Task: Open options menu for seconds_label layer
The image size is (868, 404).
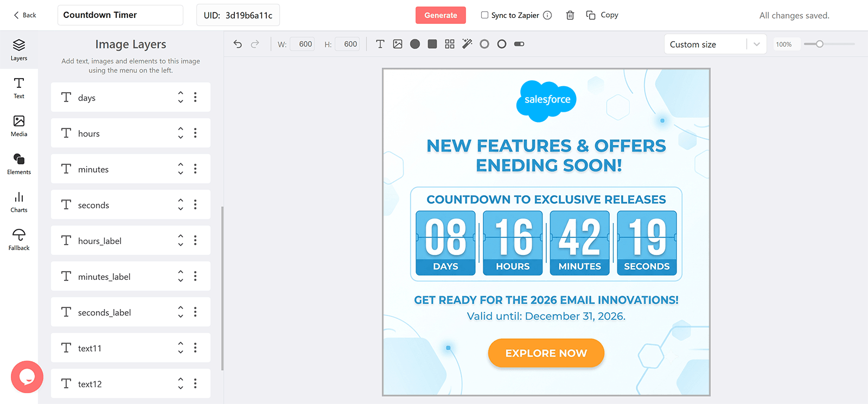Action: 195,312
